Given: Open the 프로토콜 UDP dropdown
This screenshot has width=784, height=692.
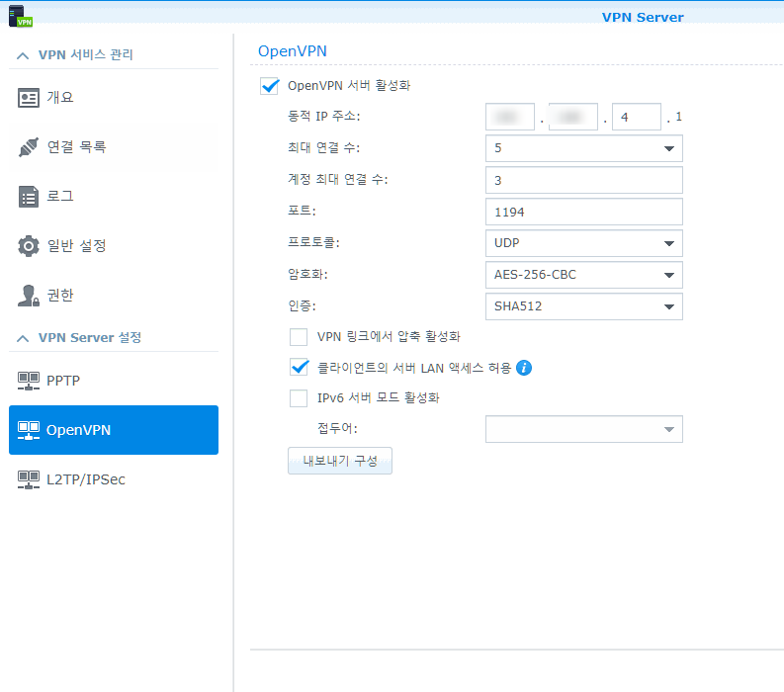Looking at the screenshot, I should tap(584, 243).
